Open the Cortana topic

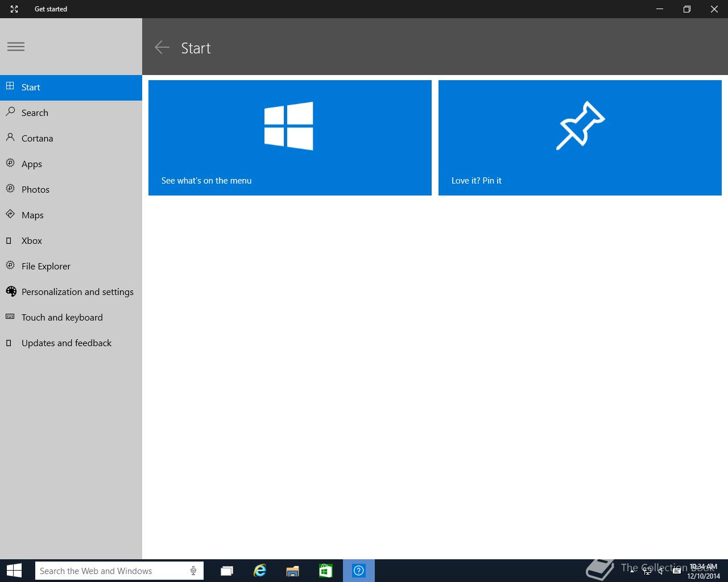tap(71, 138)
